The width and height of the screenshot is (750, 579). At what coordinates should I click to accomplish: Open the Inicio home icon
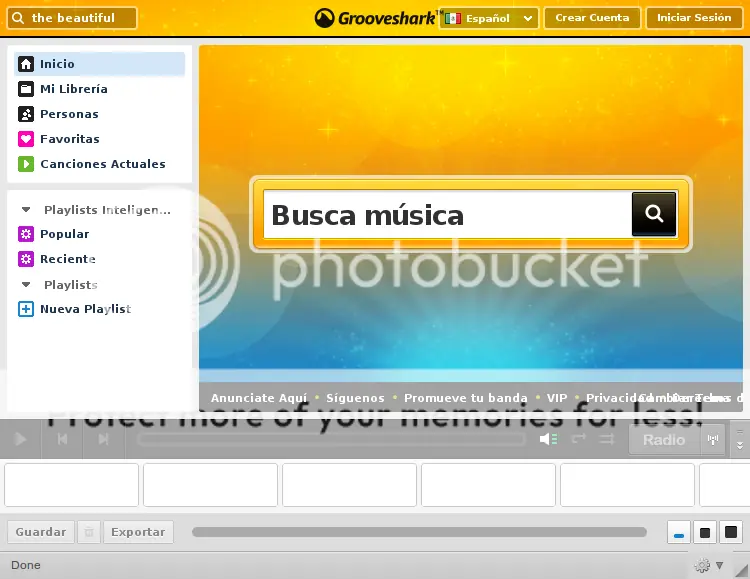click(26, 64)
